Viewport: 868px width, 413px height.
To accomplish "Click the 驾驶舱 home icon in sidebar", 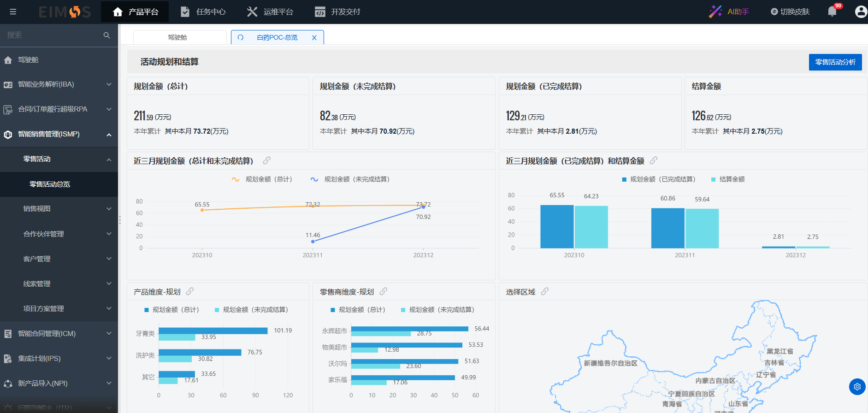I will [8, 60].
